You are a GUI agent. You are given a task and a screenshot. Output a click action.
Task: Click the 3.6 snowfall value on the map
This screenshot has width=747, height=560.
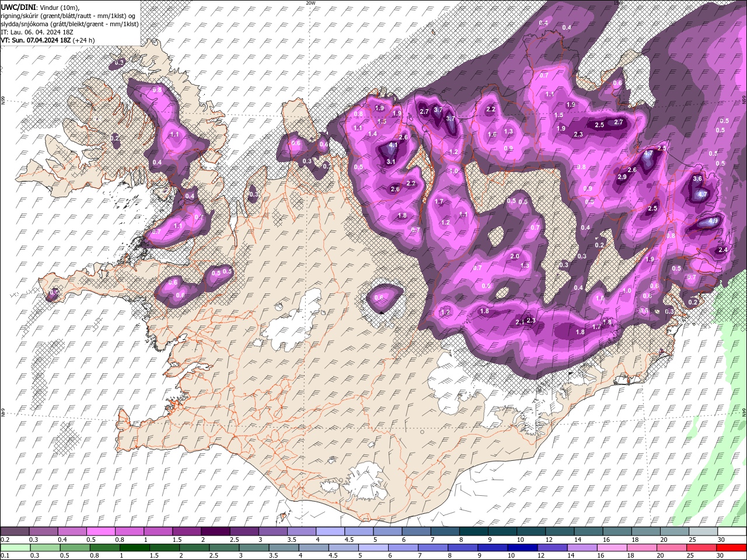pyautogui.click(x=697, y=179)
